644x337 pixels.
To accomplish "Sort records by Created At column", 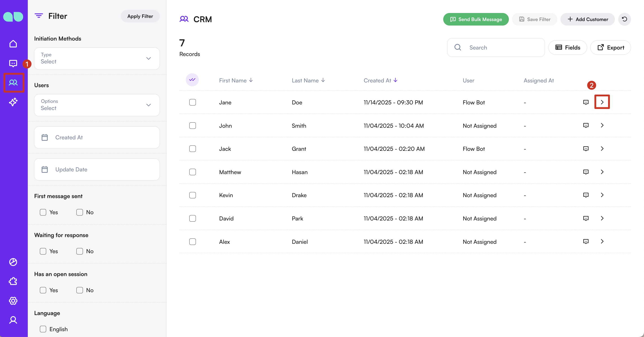I will (x=380, y=80).
